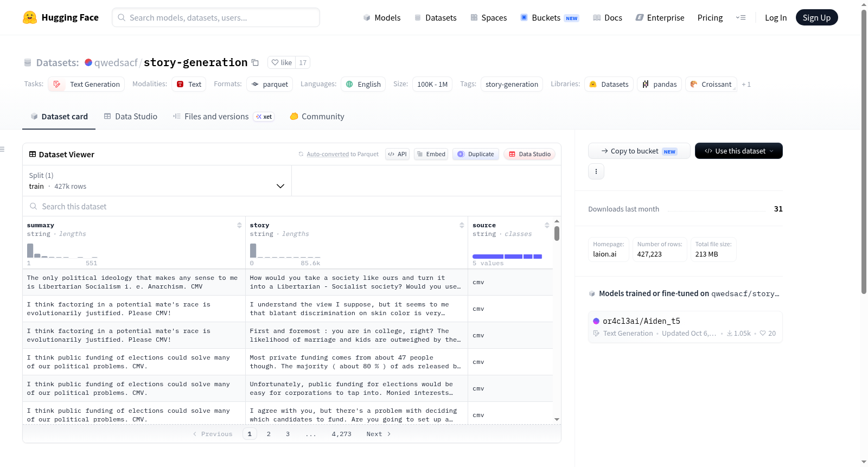868x467 pixels.
Task: Open Buckets in the top navigation
Action: [x=550, y=17]
